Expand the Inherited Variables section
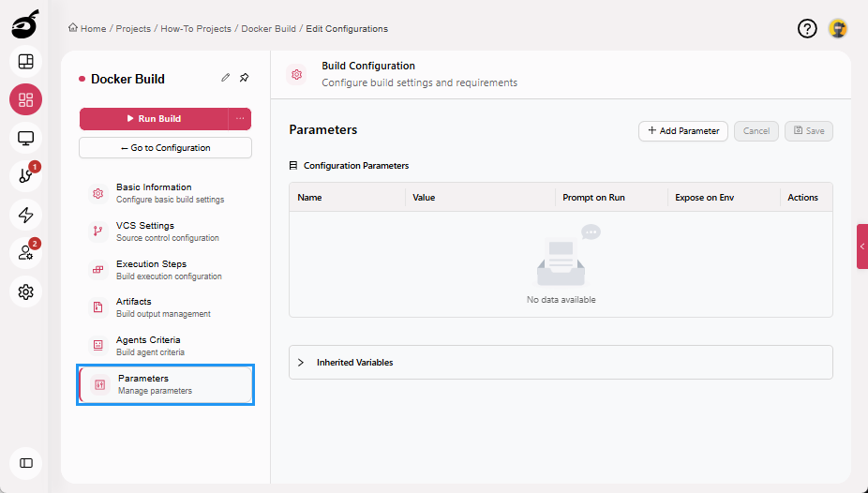The image size is (868, 493). [301, 363]
